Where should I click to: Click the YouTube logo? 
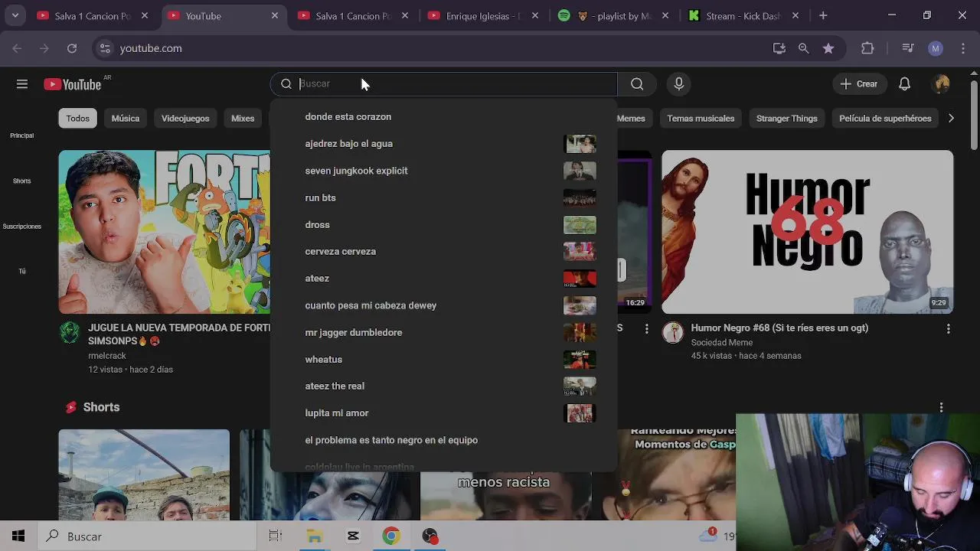[x=73, y=84]
